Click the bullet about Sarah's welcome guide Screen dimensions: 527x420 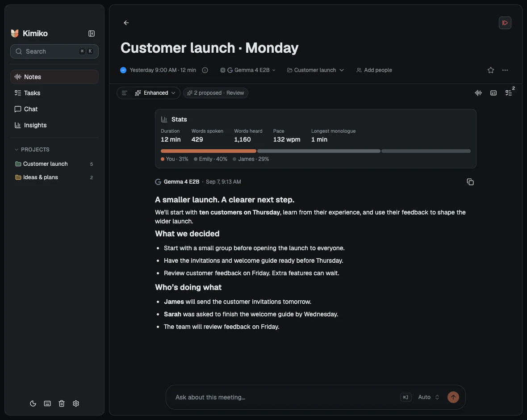[251, 314]
